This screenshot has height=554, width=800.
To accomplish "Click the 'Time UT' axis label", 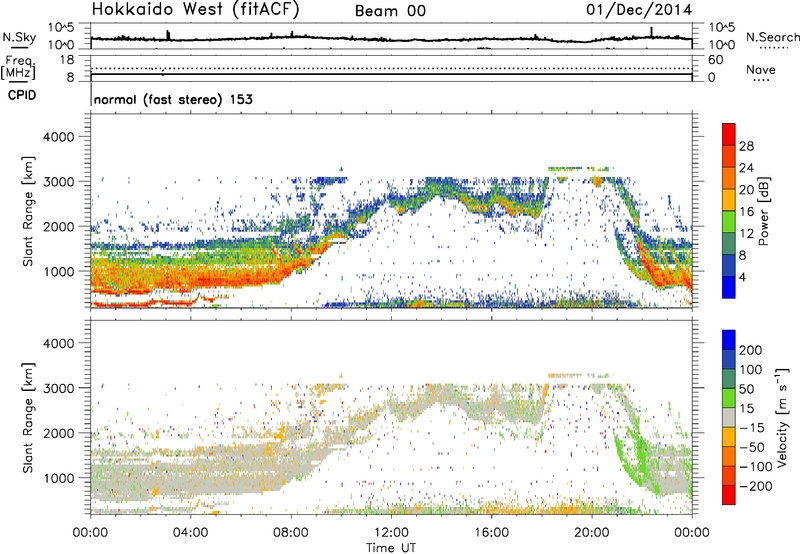I will [x=391, y=548].
